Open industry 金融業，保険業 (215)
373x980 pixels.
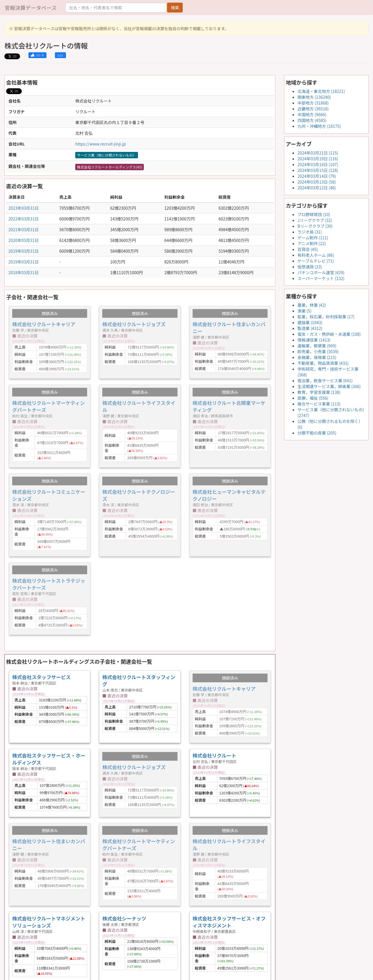click(x=317, y=358)
